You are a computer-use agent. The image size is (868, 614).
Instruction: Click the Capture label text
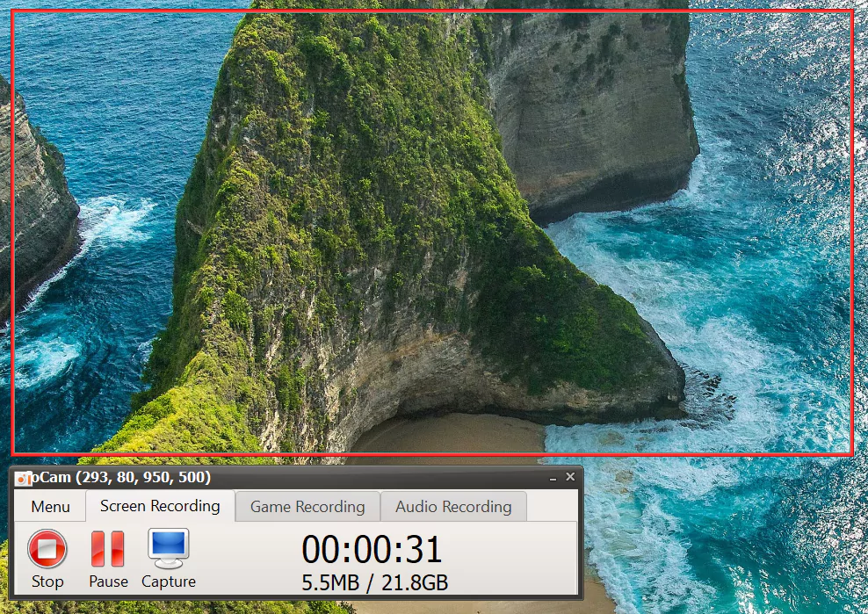point(168,581)
